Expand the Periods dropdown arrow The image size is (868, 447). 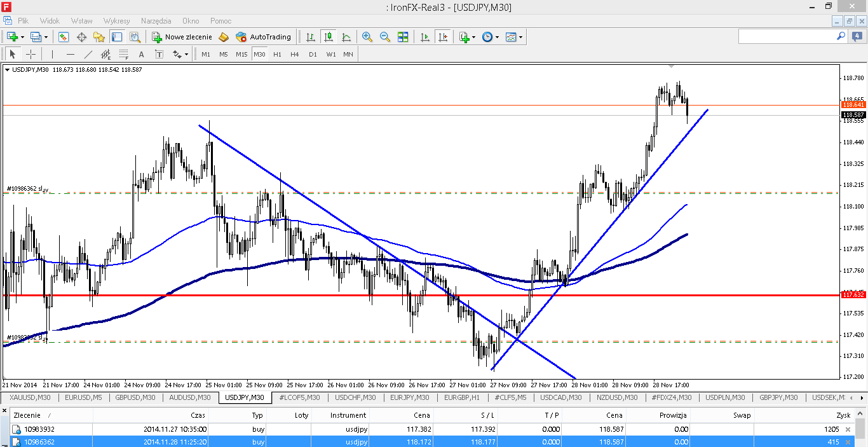coord(497,37)
